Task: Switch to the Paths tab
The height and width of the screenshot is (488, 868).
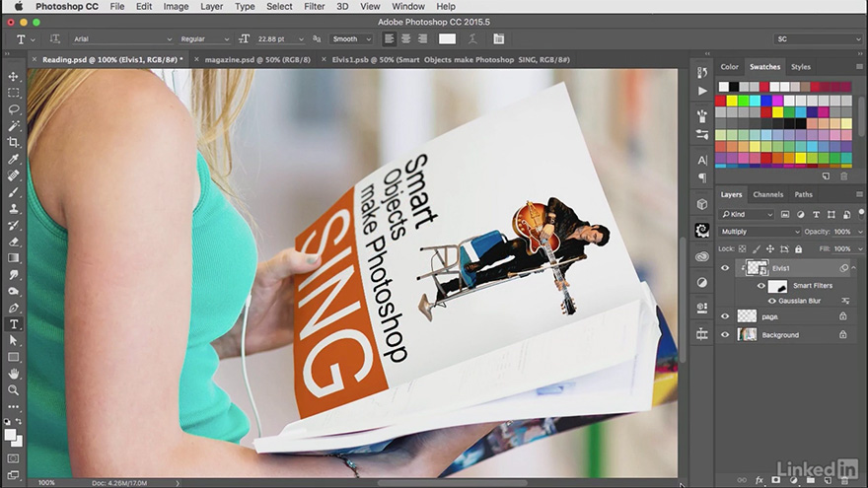Action: (803, 195)
